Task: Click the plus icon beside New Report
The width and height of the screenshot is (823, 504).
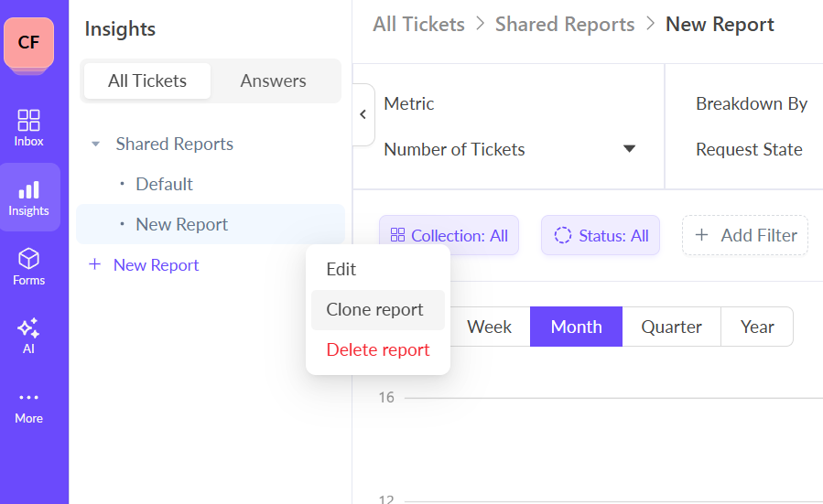Action: coord(94,264)
